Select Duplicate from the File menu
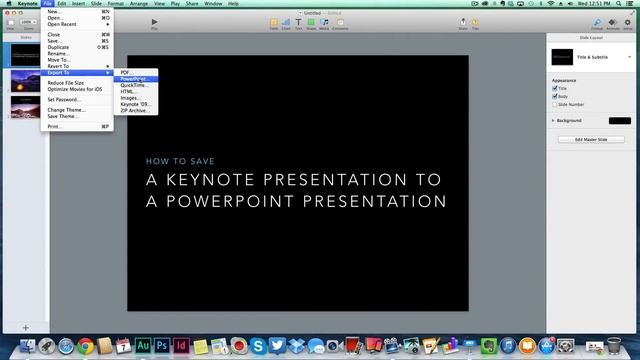640x360 pixels. pyautogui.click(x=77, y=47)
